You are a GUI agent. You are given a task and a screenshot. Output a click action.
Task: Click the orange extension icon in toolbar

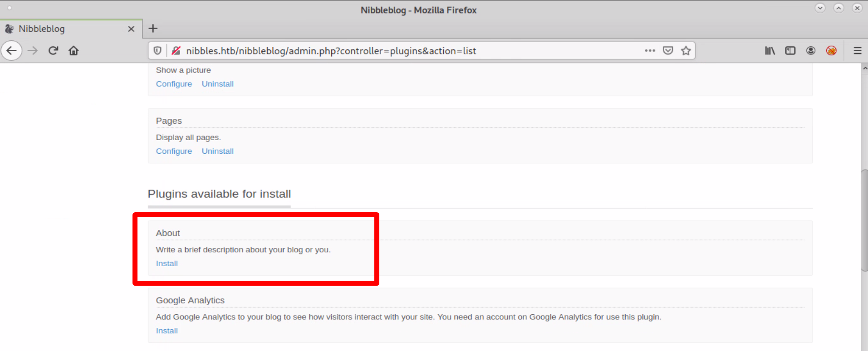[831, 51]
